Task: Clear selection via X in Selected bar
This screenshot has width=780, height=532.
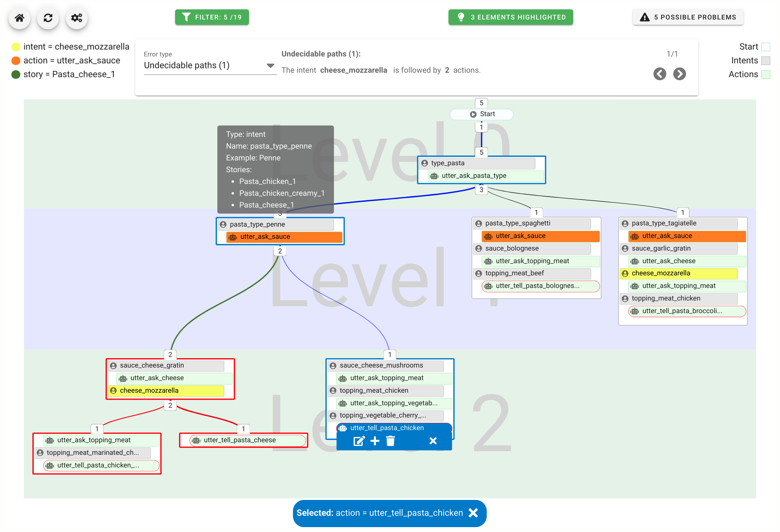Action: 473,513
